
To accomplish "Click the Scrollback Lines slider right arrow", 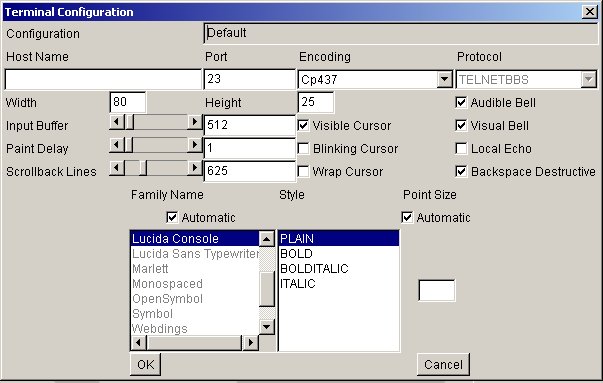I will (195, 168).
